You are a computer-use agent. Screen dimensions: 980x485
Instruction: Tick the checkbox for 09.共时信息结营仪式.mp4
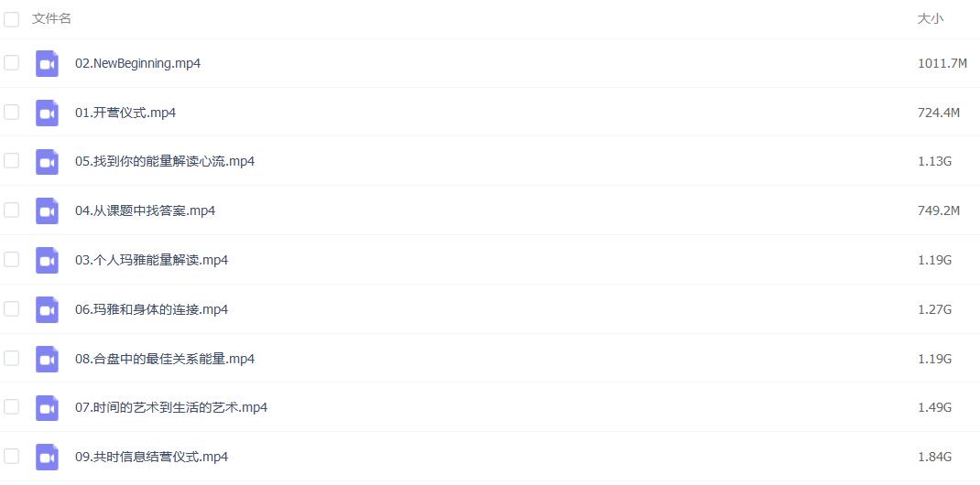click(11, 457)
